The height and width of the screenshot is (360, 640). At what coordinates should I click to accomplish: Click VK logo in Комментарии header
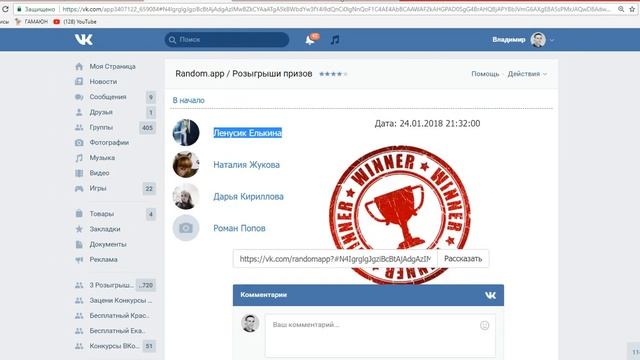coord(490,295)
